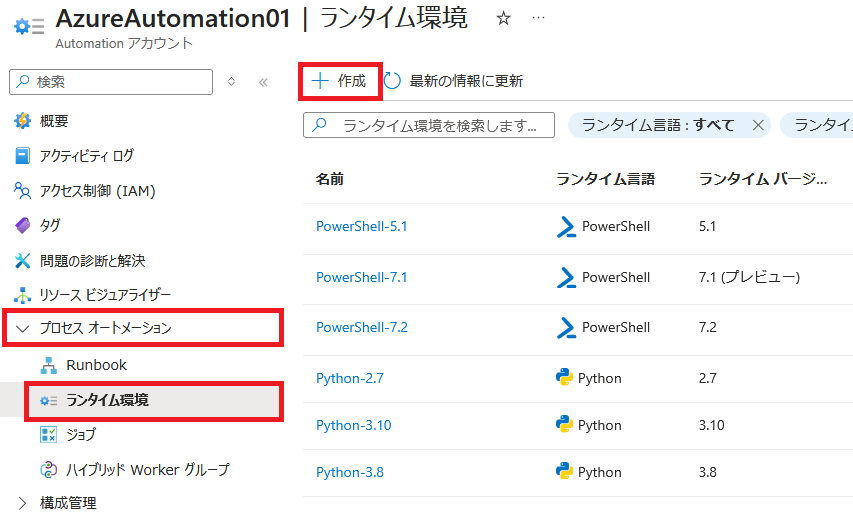This screenshot has width=853, height=519.
Task: Select アクセス制御 (IAM) menu item
Action: (97, 191)
